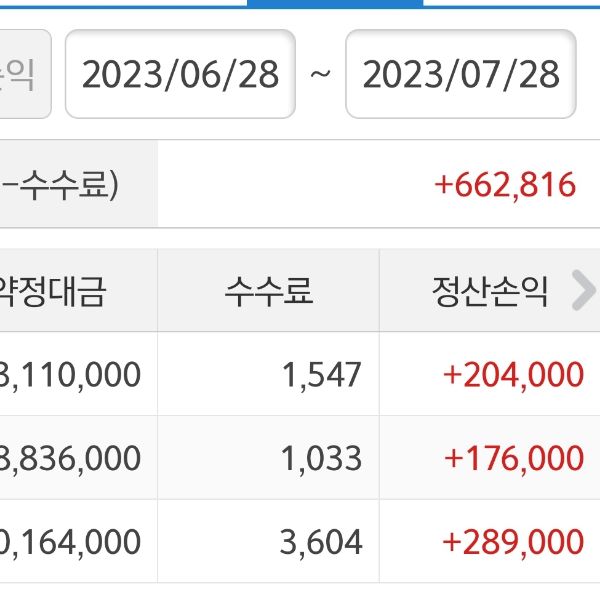The width and height of the screenshot is (600, 600).
Task: Click the +204,000 settlement profit cell
Action: [512, 374]
